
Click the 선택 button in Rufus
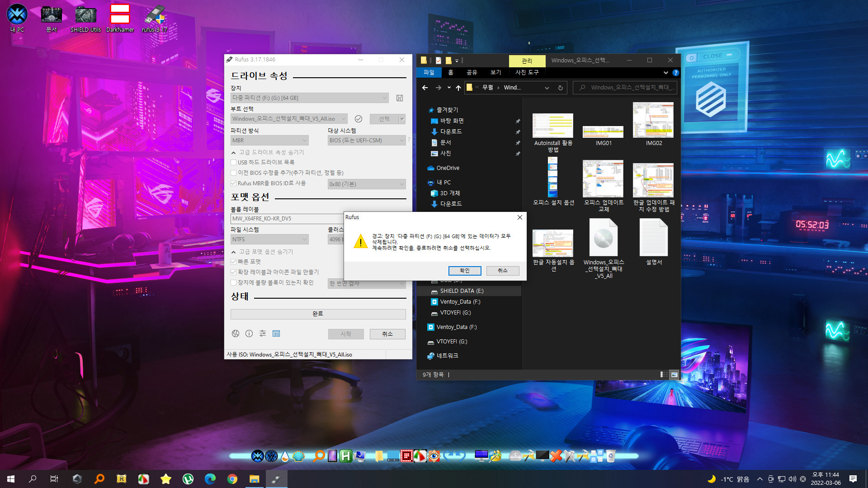point(384,119)
